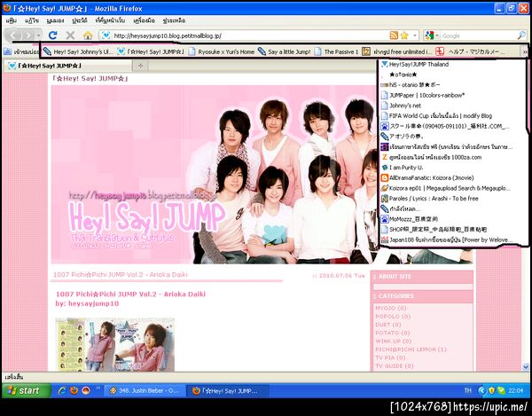
Task: Click the browser Back arrow button
Action: click(x=13, y=35)
